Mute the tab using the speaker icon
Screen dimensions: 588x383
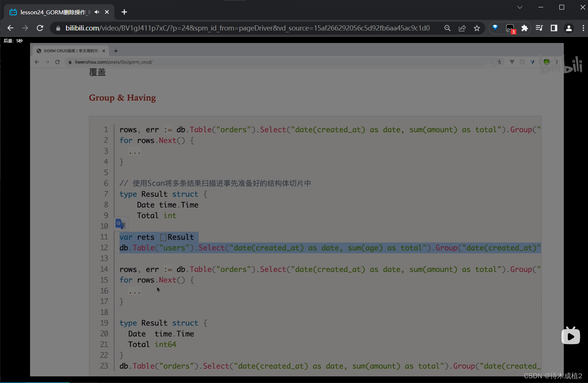[x=97, y=12]
